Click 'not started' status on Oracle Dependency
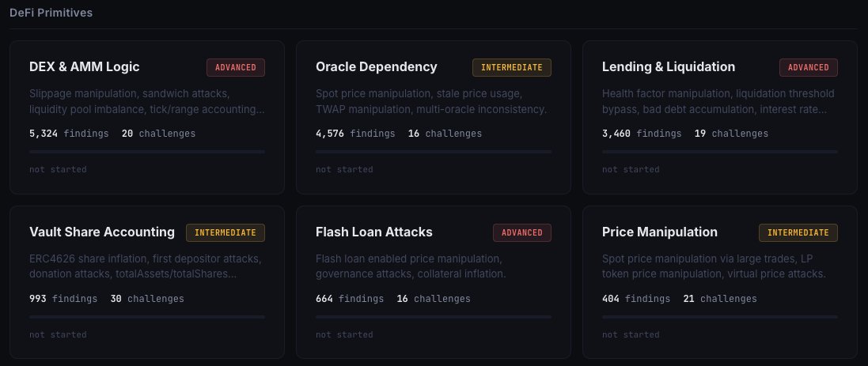Viewport: 868px width, 366px height. pyautogui.click(x=344, y=170)
